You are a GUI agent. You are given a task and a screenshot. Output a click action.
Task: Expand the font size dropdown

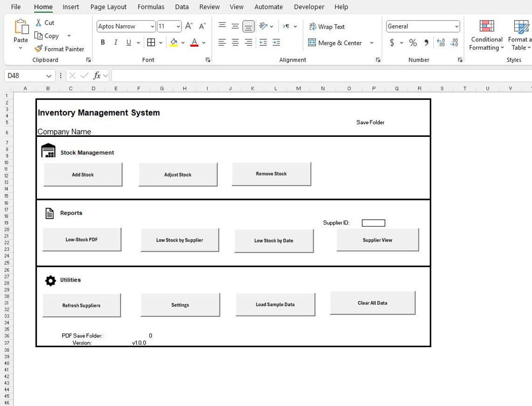point(177,26)
